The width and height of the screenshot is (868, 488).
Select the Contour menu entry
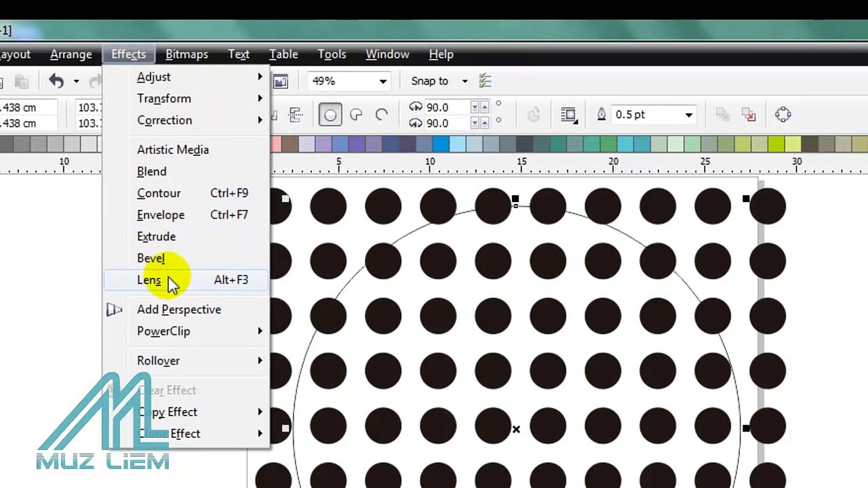click(186, 193)
